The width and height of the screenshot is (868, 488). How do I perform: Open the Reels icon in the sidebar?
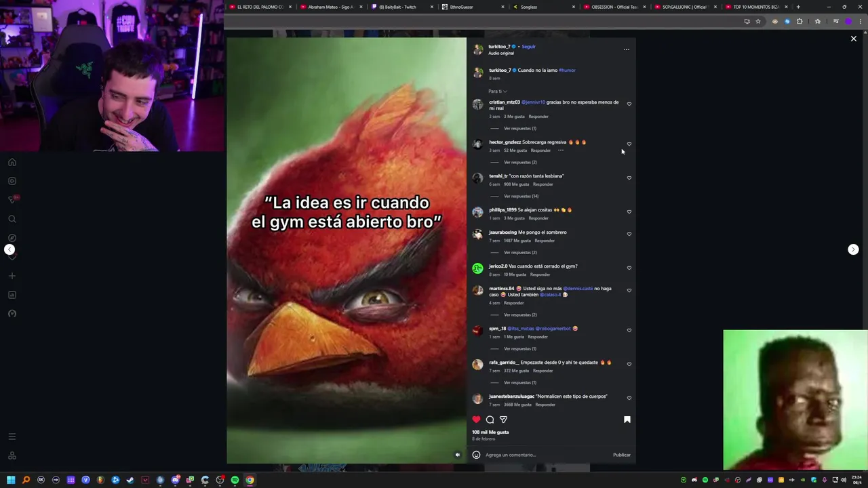point(12,181)
